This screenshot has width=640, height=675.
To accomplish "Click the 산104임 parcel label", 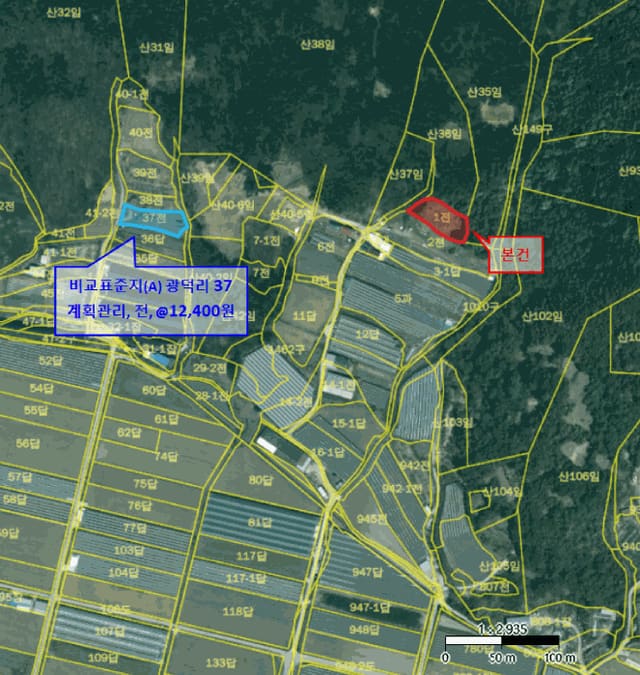I will point(502,491).
